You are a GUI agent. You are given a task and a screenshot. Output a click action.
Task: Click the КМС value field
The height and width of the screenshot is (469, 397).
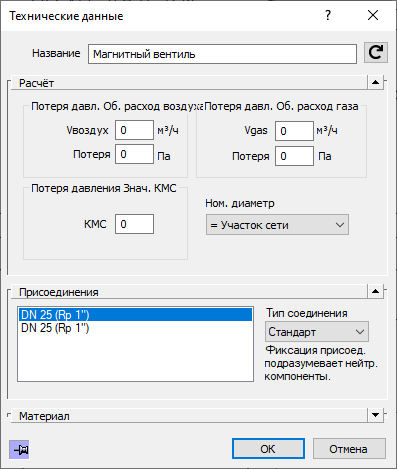click(x=134, y=224)
